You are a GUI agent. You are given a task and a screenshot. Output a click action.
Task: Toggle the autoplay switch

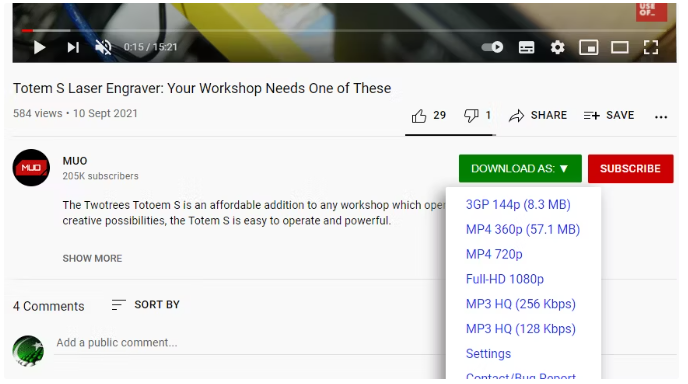(492, 47)
